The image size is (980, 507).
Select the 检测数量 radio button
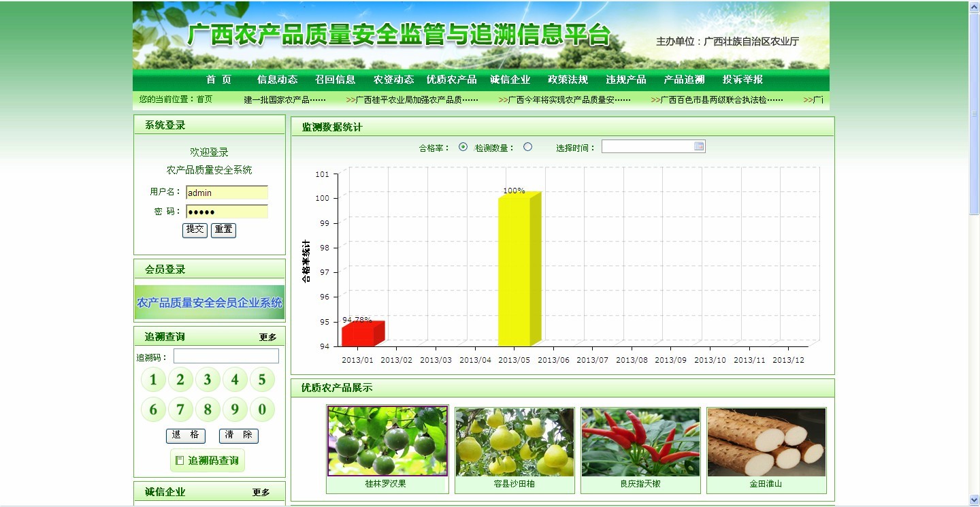coord(527,146)
